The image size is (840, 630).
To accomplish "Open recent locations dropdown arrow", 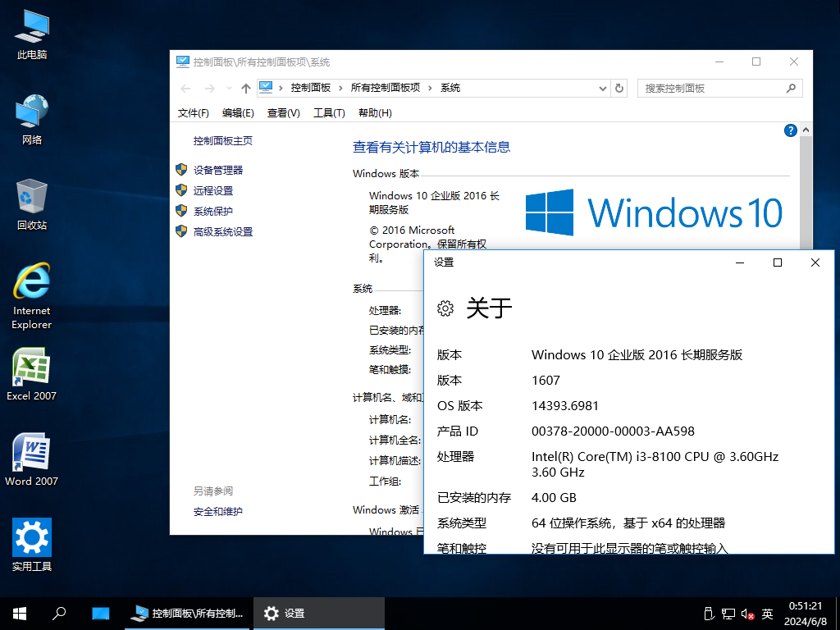I will 228,89.
